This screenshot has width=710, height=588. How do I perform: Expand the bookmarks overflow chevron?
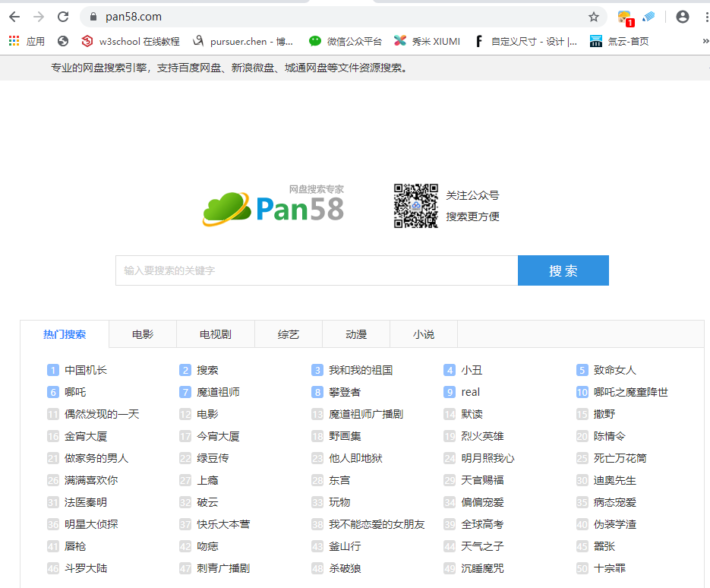(705, 41)
